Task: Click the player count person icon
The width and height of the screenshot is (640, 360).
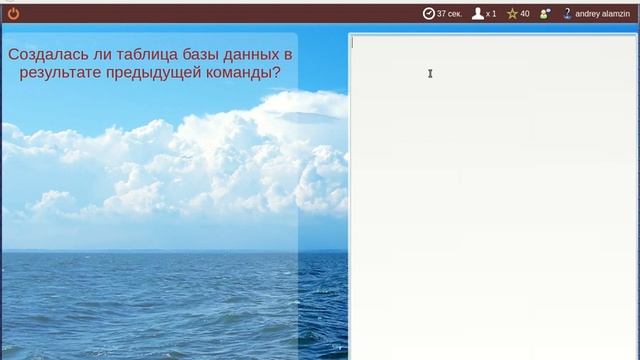Action: (478, 13)
